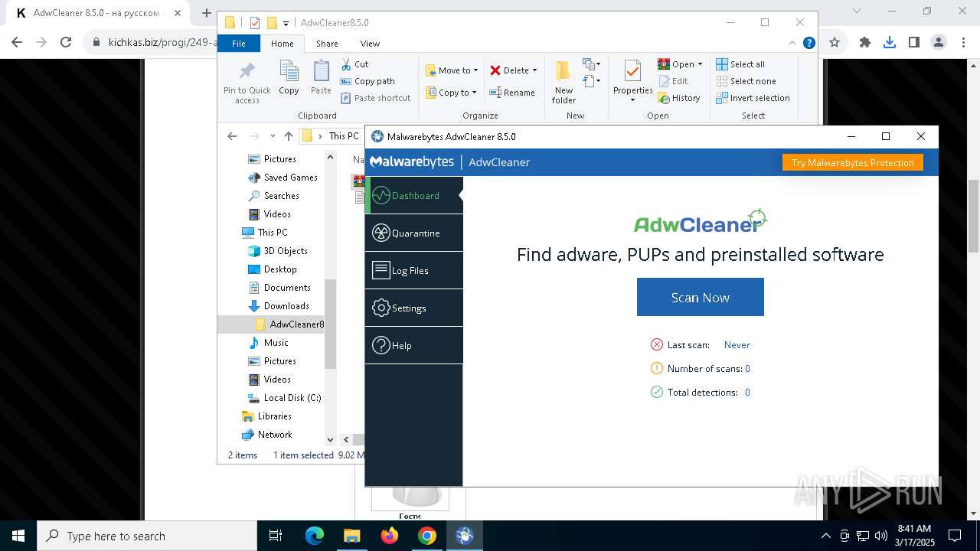This screenshot has width=980, height=551.
Task: Open Settings in AdwCleaner sidebar
Action: (x=414, y=308)
